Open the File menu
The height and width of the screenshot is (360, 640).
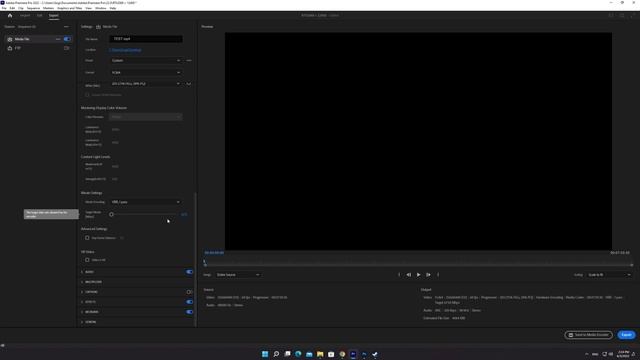pos(4,8)
